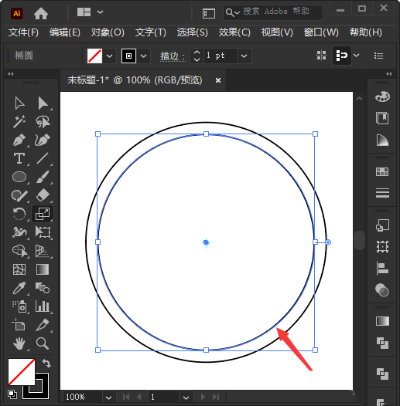Choose the Magic Wand tool
The width and height of the screenshot is (400, 406).
tap(19, 122)
